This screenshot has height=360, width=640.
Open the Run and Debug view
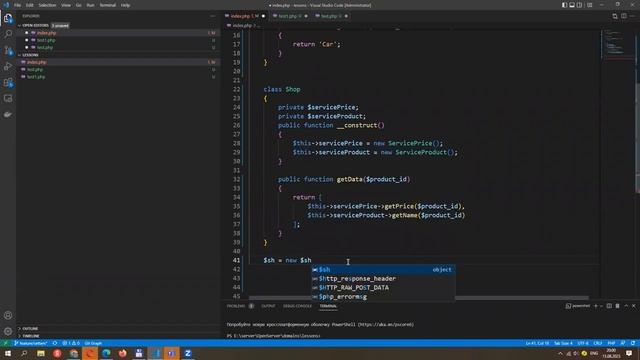pos(8,66)
